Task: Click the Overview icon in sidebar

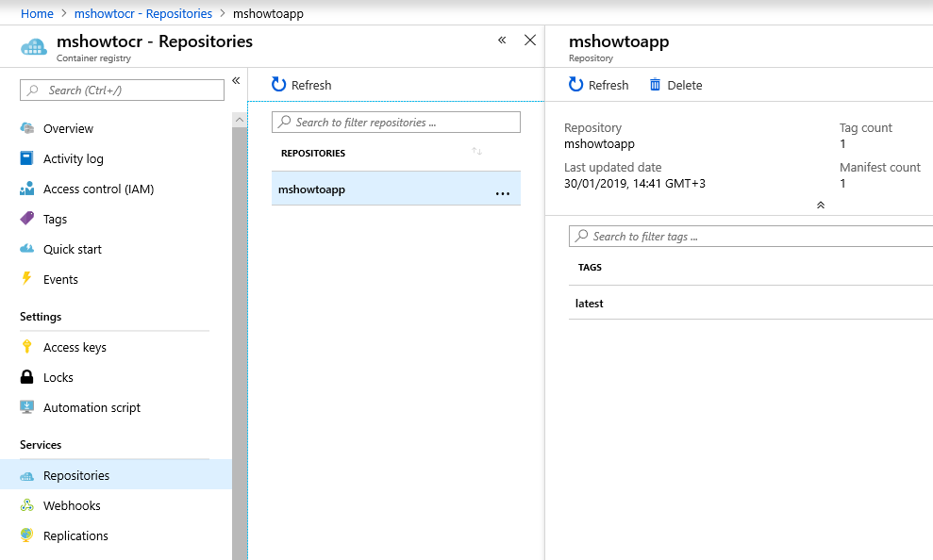Action: click(x=26, y=128)
